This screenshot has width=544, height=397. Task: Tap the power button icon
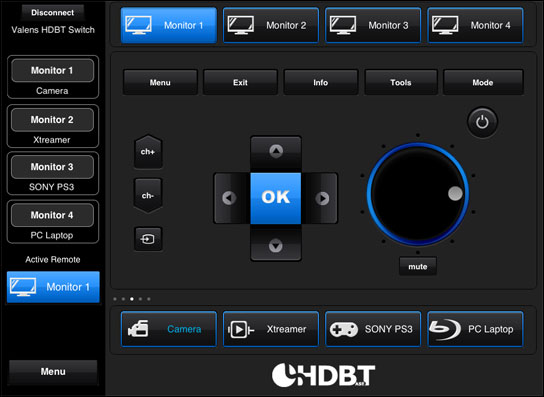(482, 122)
